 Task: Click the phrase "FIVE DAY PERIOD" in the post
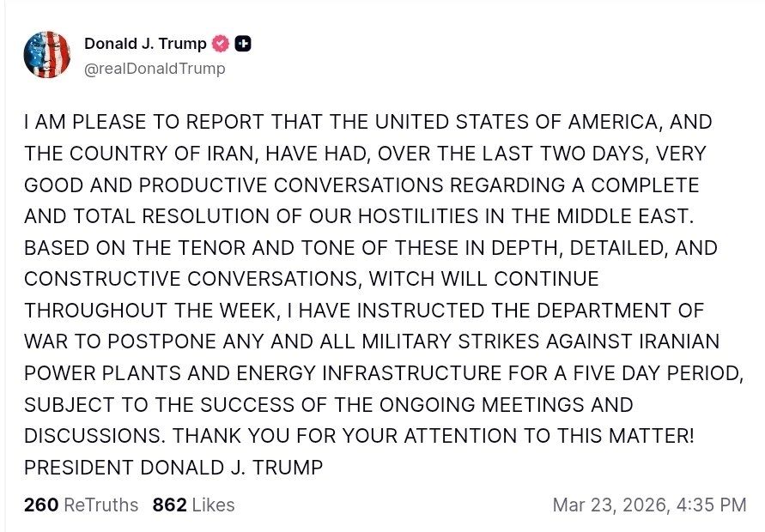coord(662,373)
